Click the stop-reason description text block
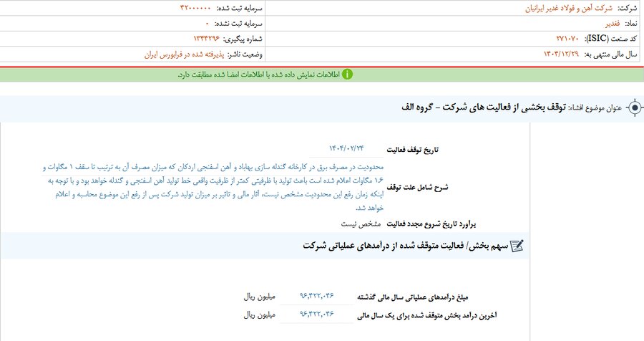The width and height of the screenshot is (644, 341). click(x=213, y=187)
